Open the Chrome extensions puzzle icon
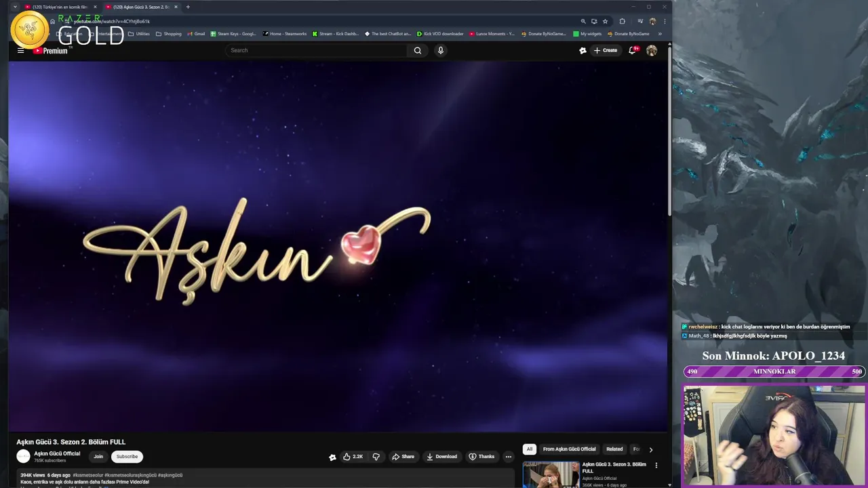868x488 pixels. click(x=622, y=21)
